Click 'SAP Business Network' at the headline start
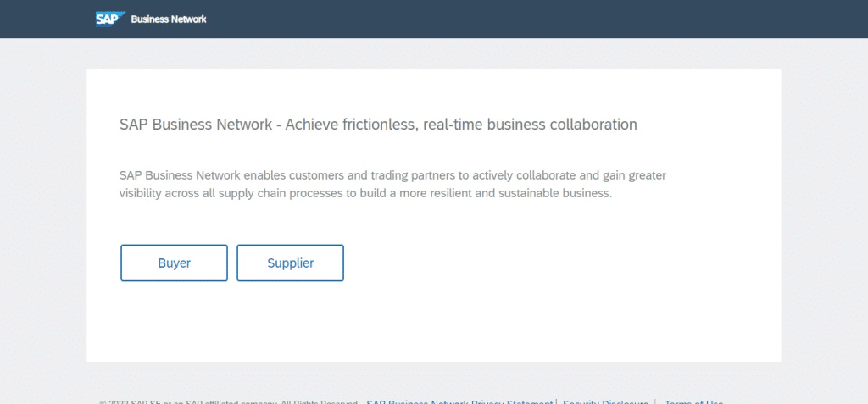This screenshot has height=404, width=868. click(196, 124)
